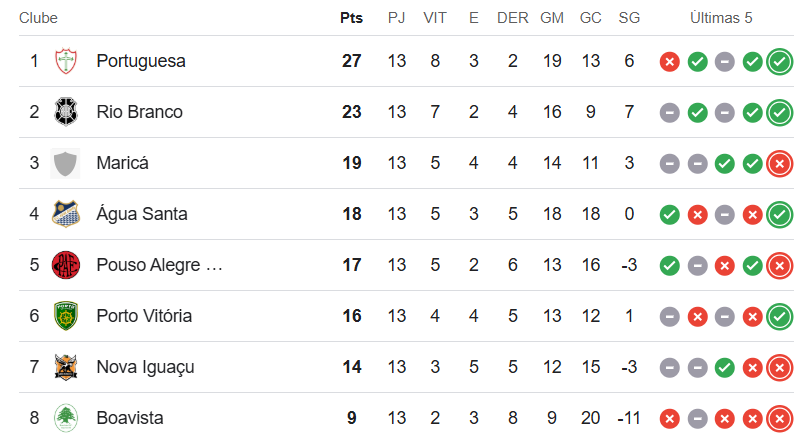This screenshot has height=443, width=810.
Task: Click the Nova Iguaçu club crest
Action: click(x=66, y=367)
